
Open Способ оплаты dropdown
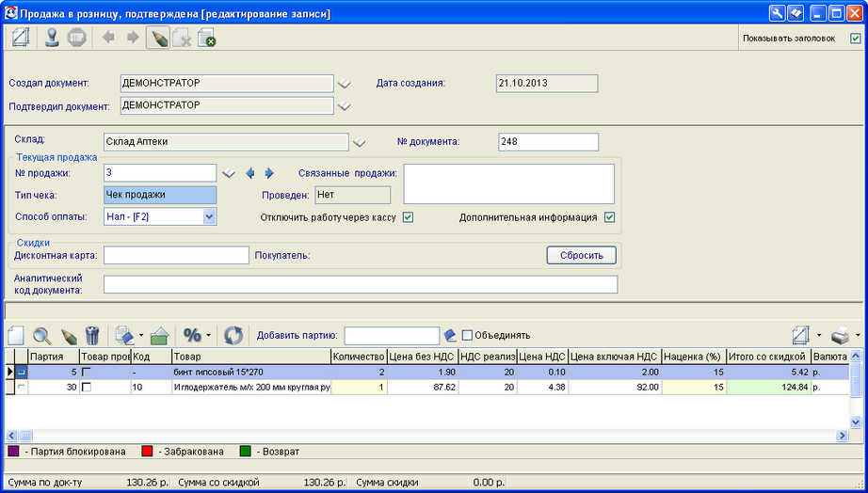pyautogui.click(x=209, y=217)
